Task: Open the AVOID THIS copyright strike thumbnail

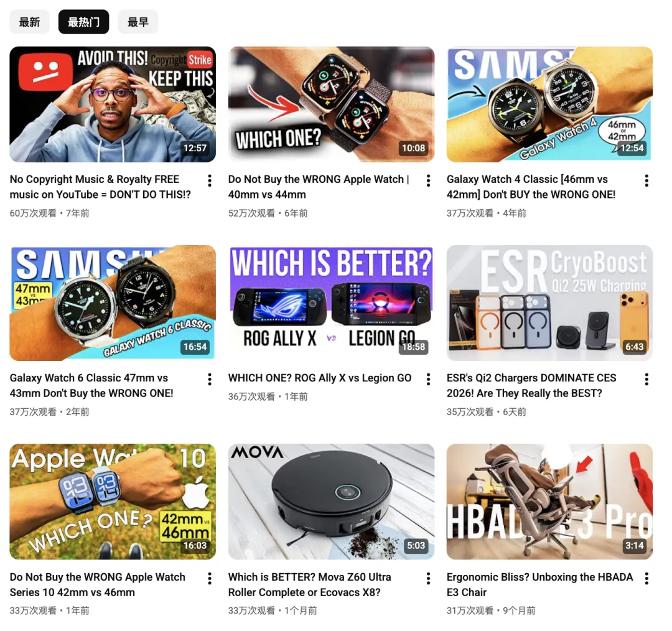Action: coord(113,104)
